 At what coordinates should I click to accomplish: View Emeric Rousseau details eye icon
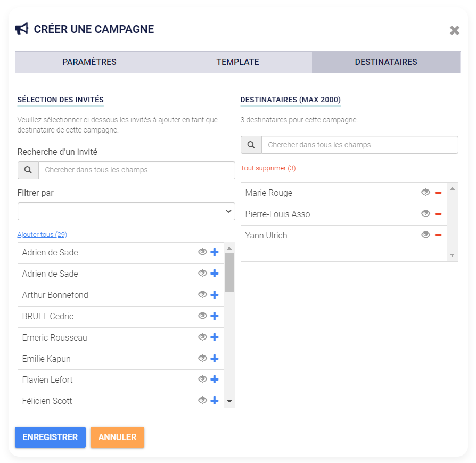pyautogui.click(x=202, y=337)
